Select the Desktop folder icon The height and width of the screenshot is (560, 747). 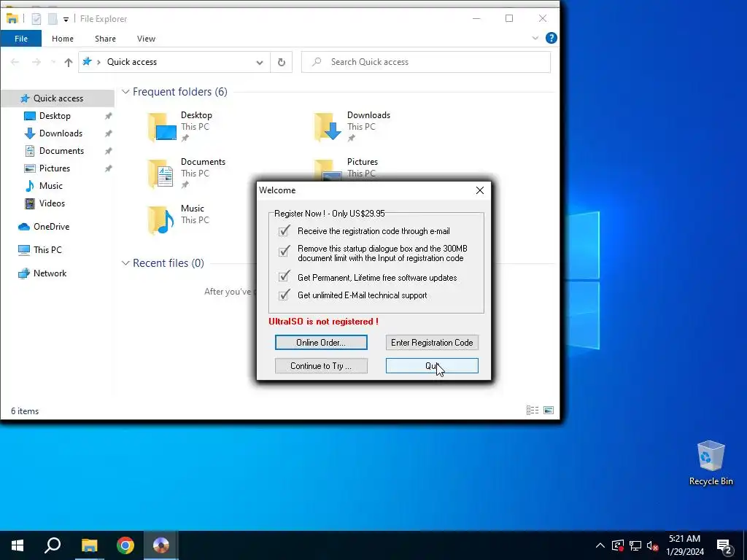pos(162,127)
